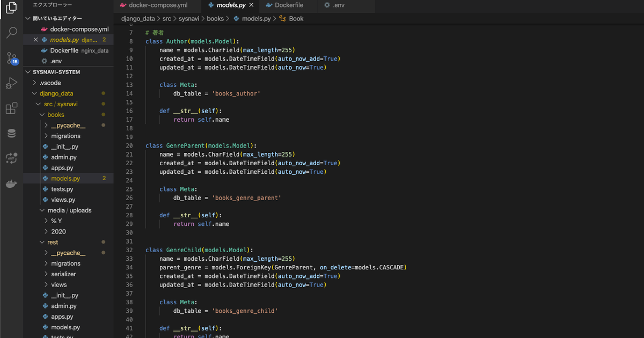Open tests.py in the books folder
The image size is (644, 338).
62,189
